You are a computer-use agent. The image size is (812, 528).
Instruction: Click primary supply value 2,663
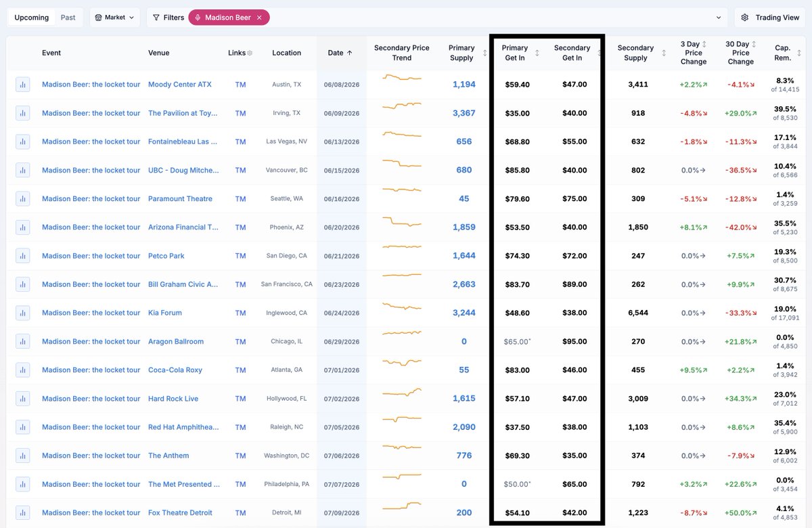click(x=464, y=284)
